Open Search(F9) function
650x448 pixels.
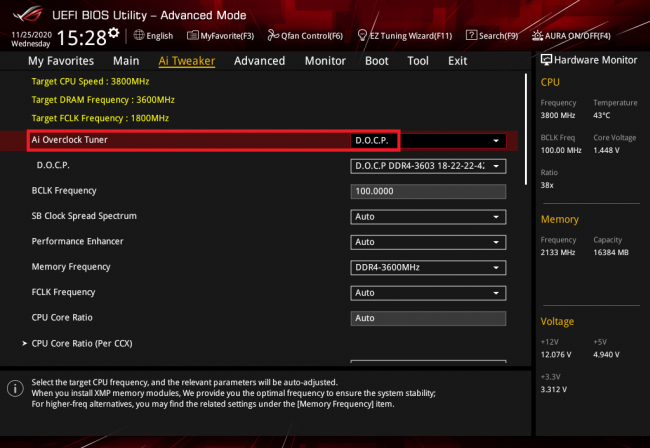(x=492, y=36)
